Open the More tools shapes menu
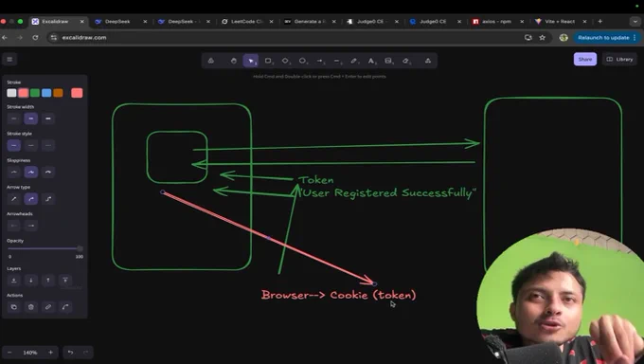The image size is (644, 364). tap(428, 61)
